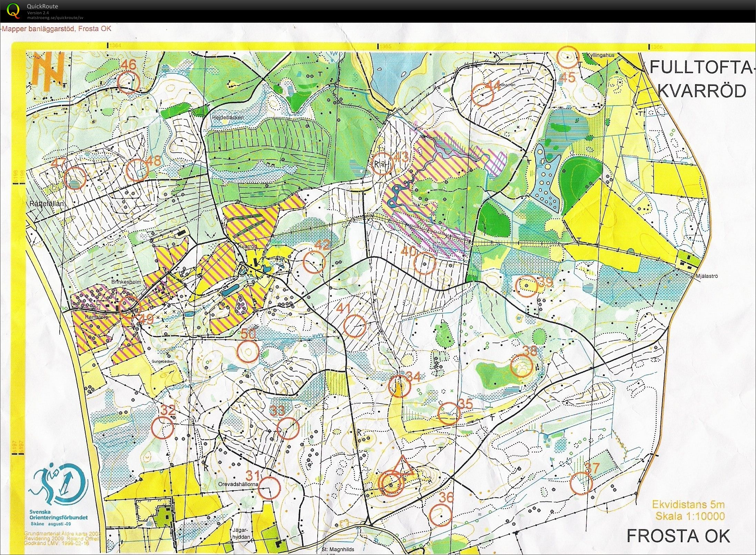This screenshot has height=555, width=756.
Task: Click control circle 36
Action: coord(440,515)
